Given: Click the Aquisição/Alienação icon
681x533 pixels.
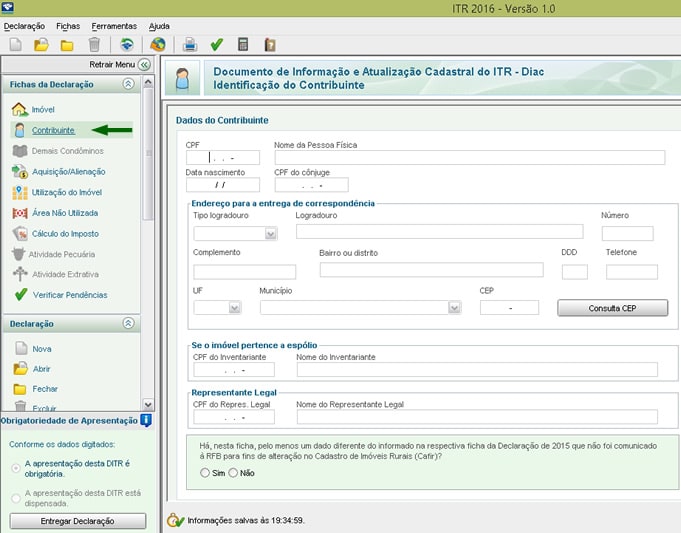Looking at the screenshot, I should [20, 172].
